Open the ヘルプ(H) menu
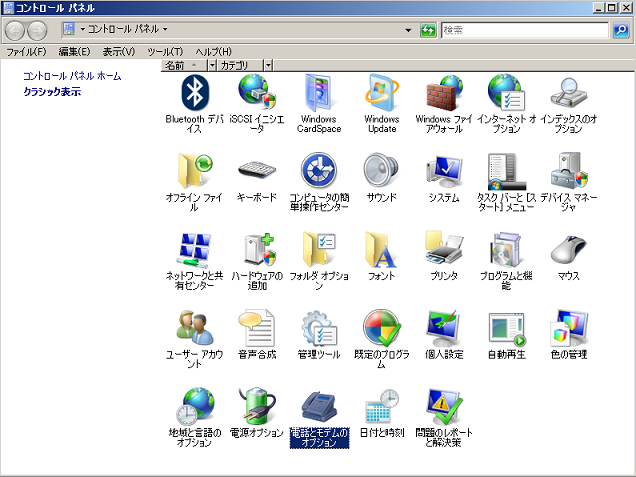 click(214, 52)
